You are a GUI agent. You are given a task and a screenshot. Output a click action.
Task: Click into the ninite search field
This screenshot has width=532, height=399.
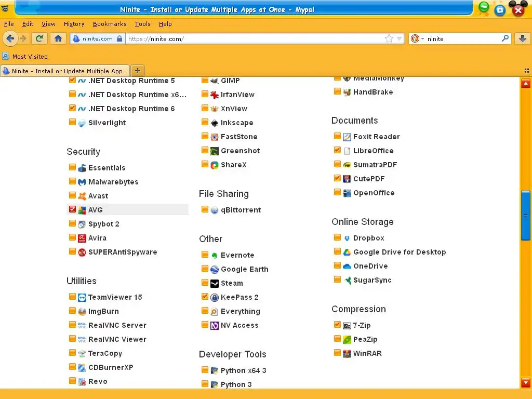click(x=463, y=38)
